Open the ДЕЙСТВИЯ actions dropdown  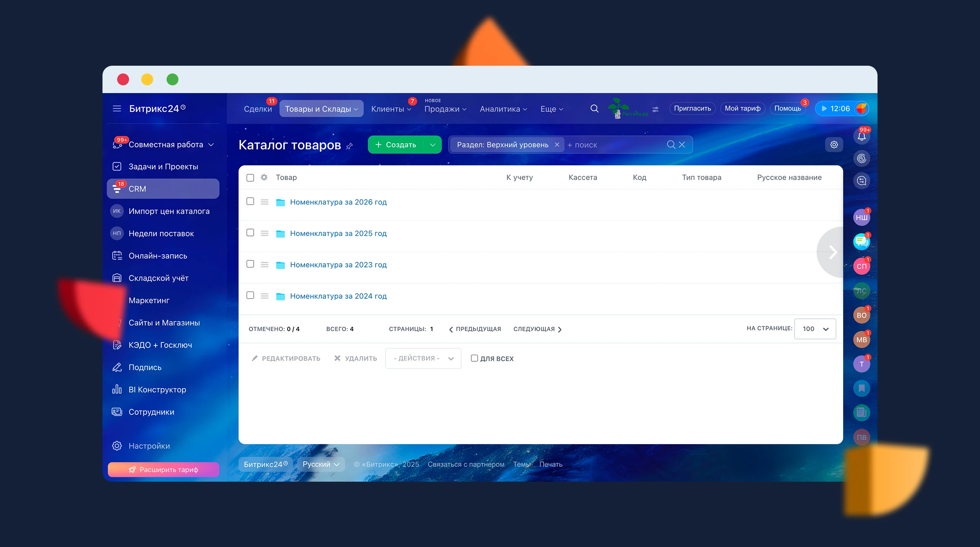coord(423,358)
